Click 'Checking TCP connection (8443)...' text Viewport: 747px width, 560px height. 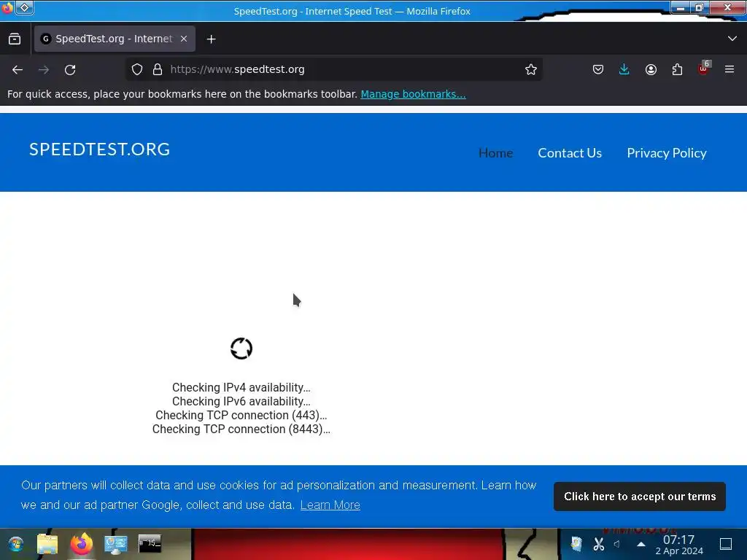(x=241, y=429)
